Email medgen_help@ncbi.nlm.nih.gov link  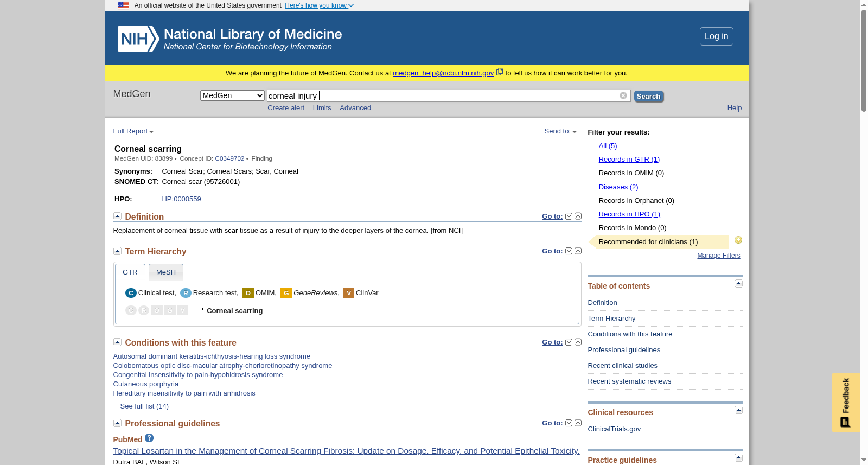click(x=443, y=73)
